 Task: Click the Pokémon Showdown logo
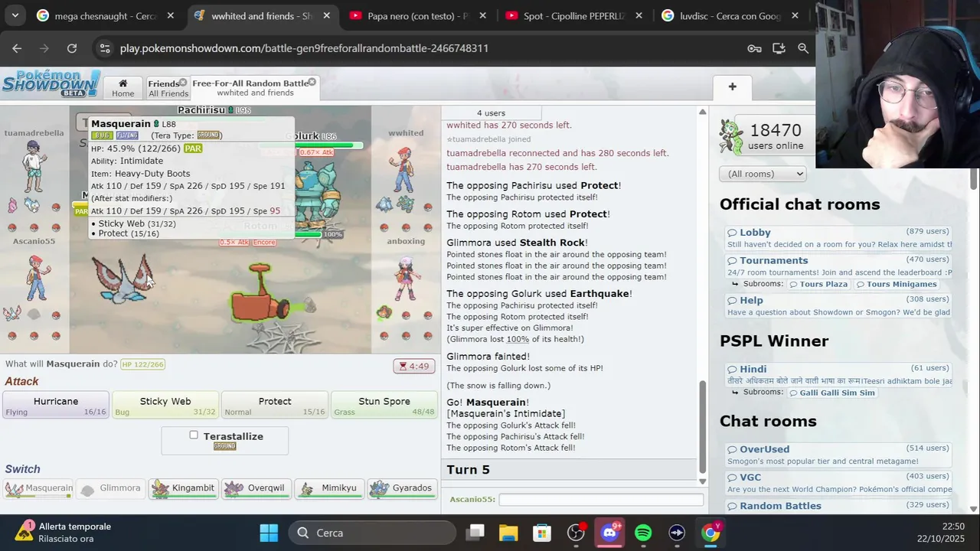[x=51, y=83]
